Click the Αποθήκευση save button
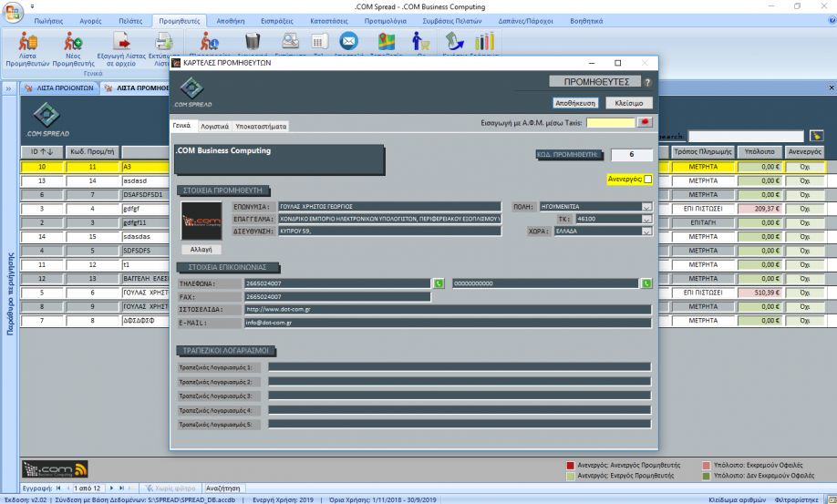The image size is (837, 504). [x=575, y=103]
